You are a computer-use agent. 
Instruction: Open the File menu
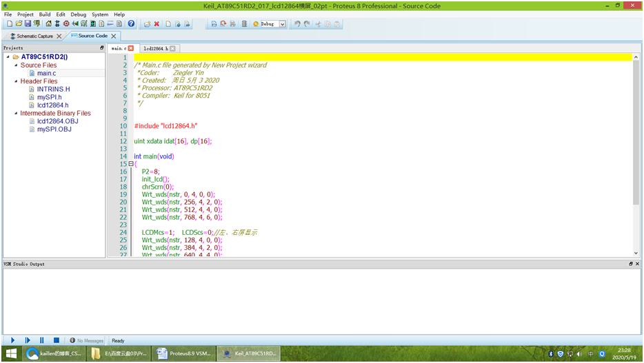(x=8, y=14)
